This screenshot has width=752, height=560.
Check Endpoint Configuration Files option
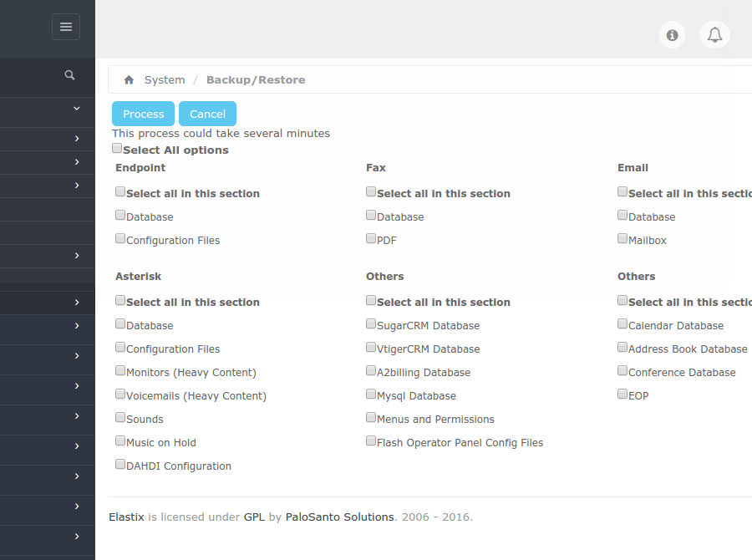click(x=120, y=239)
